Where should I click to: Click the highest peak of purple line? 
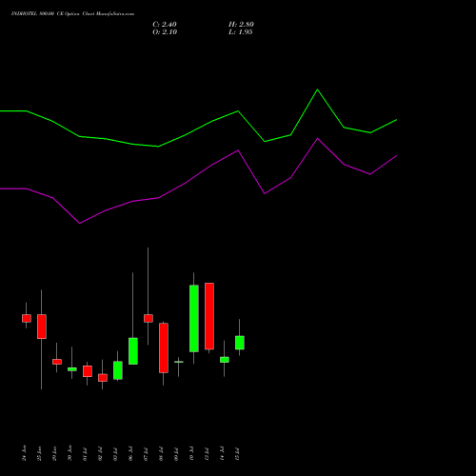(x=317, y=138)
